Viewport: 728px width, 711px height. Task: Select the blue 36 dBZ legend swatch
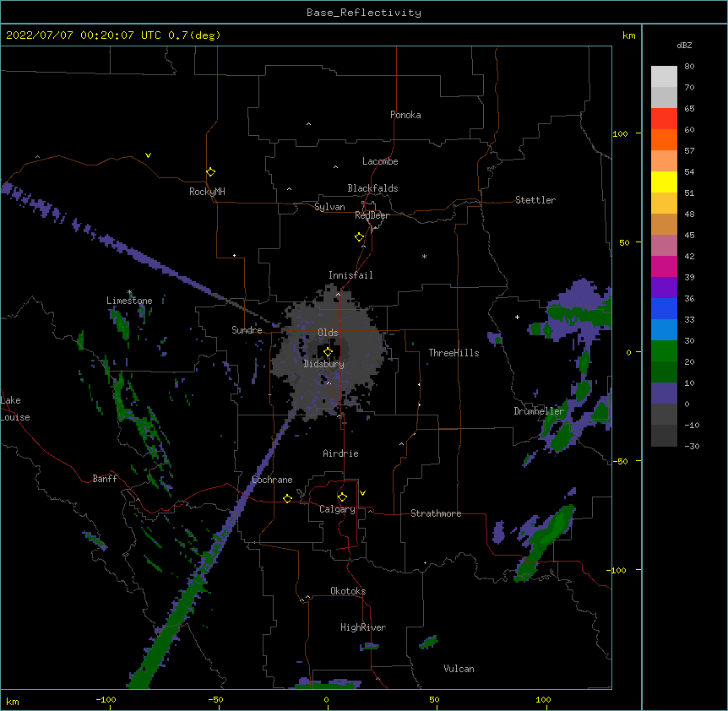pos(664,308)
